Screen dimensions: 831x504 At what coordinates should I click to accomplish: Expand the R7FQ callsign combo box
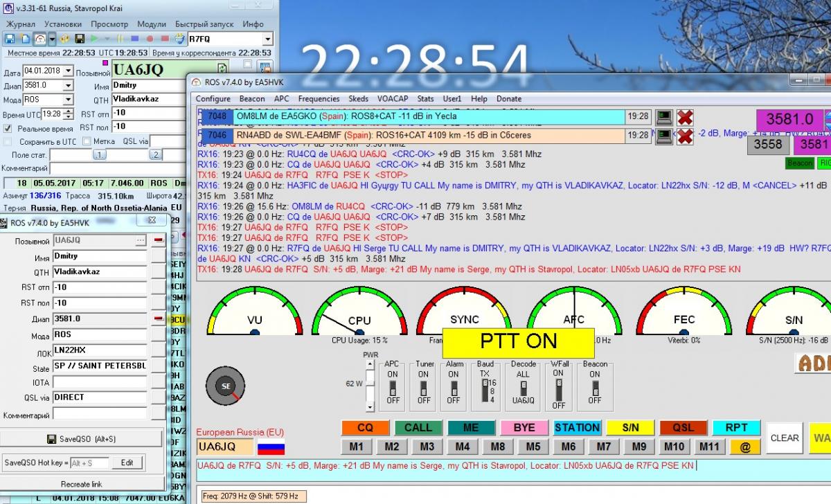(267, 39)
